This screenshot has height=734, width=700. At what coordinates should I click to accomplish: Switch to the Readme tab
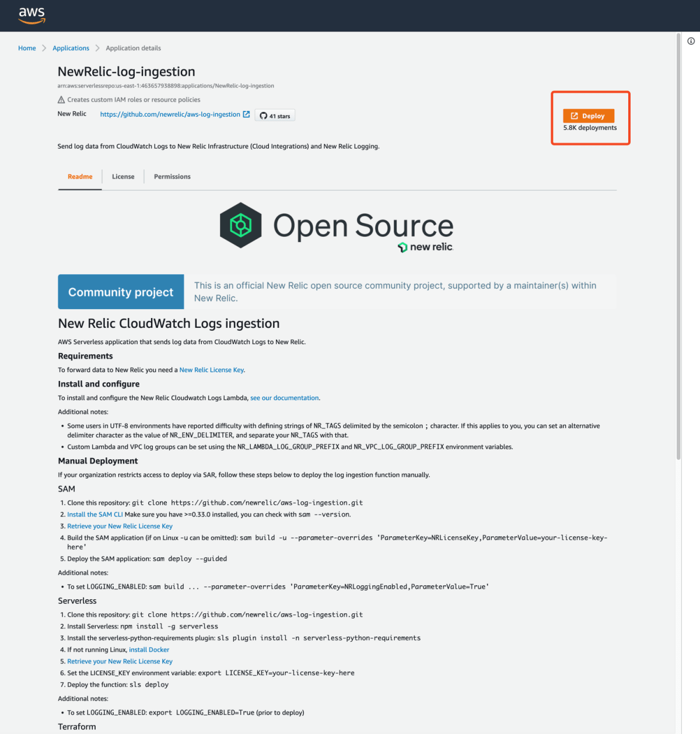(80, 177)
